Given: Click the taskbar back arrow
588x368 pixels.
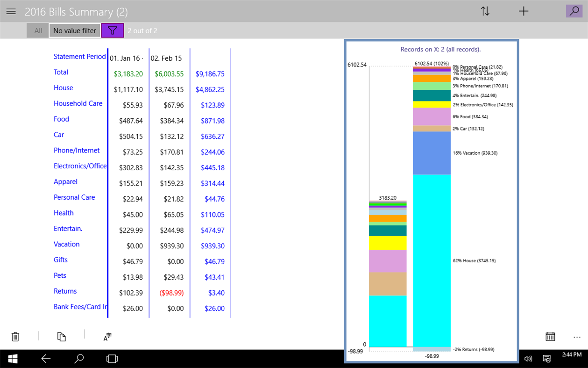Looking at the screenshot, I should coord(46,358).
